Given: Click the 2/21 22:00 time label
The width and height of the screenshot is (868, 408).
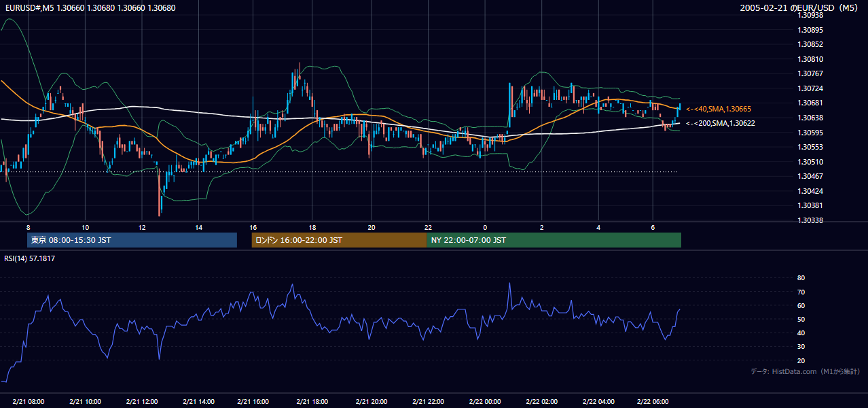Looking at the screenshot, I should [x=428, y=402].
